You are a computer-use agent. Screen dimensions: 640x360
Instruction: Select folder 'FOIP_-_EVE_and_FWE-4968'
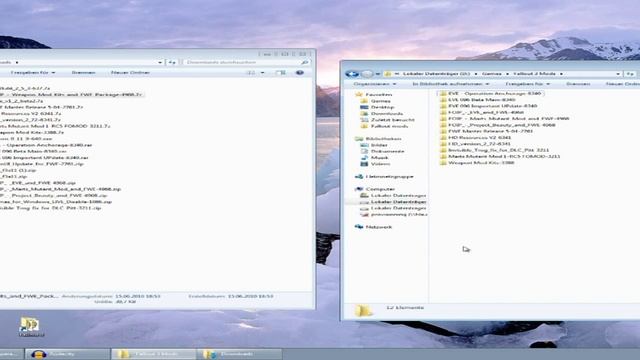[486, 112]
